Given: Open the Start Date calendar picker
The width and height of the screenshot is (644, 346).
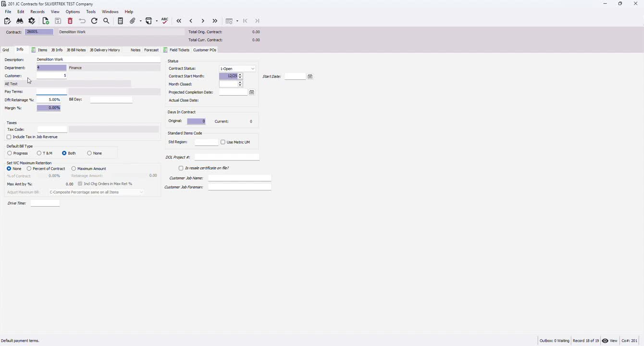Looking at the screenshot, I should [310, 76].
